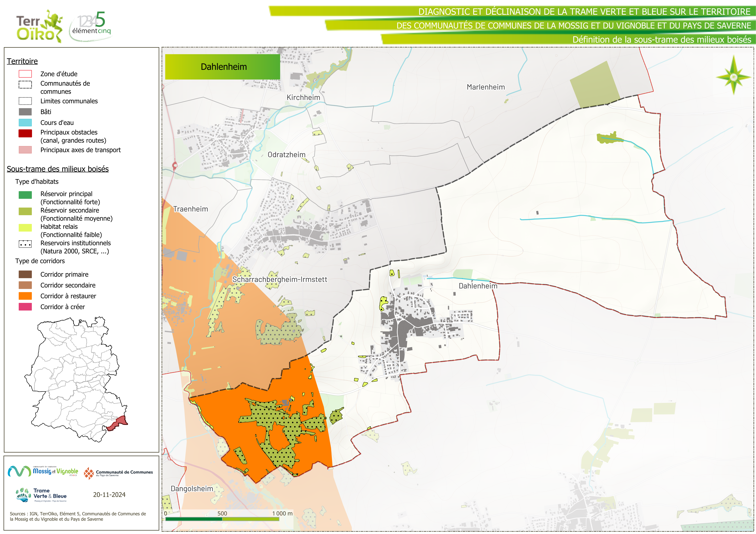The height and width of the screenshot is (534, 756).
Task: Click the Reservoirs institutionnels dotted symbol
Action: 25,244
